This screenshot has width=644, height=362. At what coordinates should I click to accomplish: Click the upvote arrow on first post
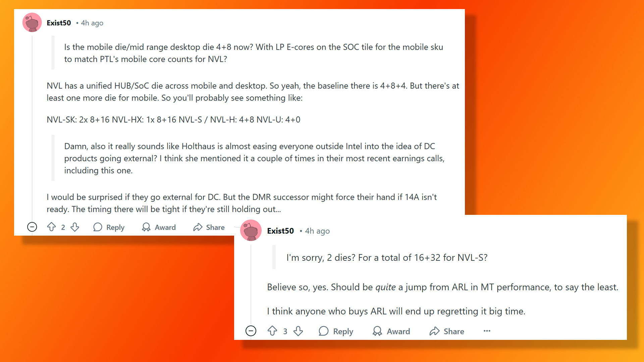[51, 227]
